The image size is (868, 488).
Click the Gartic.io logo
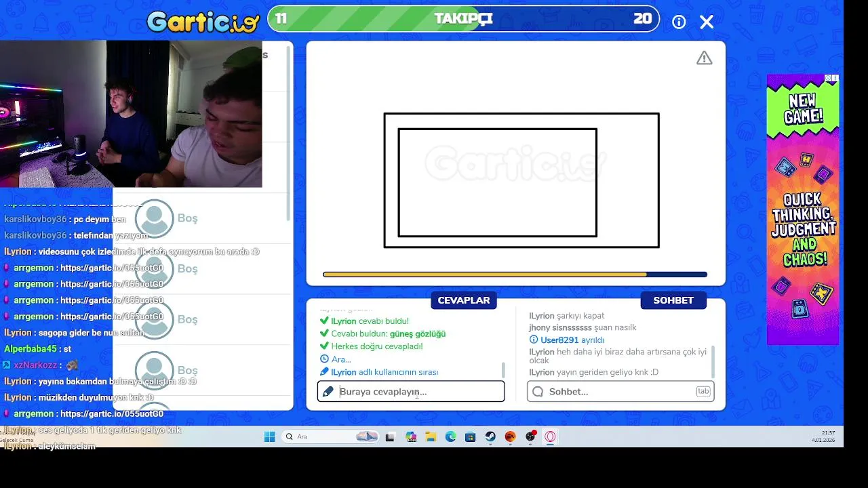click(203, 22)
